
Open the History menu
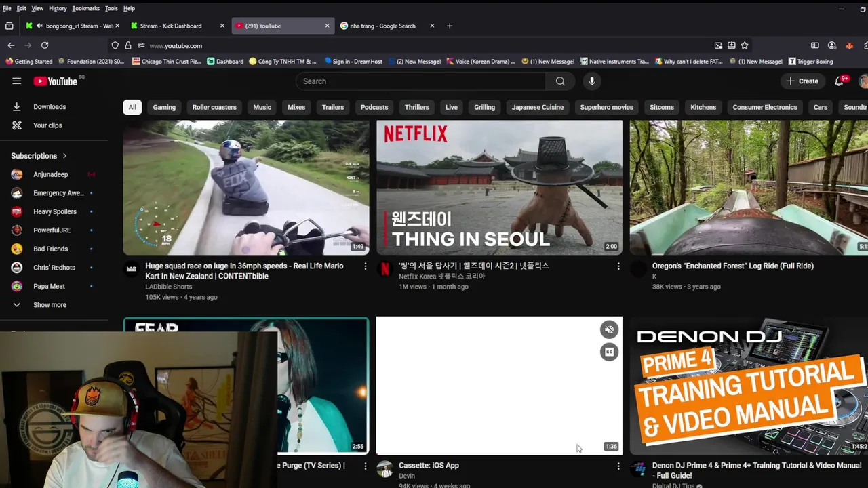58,8
